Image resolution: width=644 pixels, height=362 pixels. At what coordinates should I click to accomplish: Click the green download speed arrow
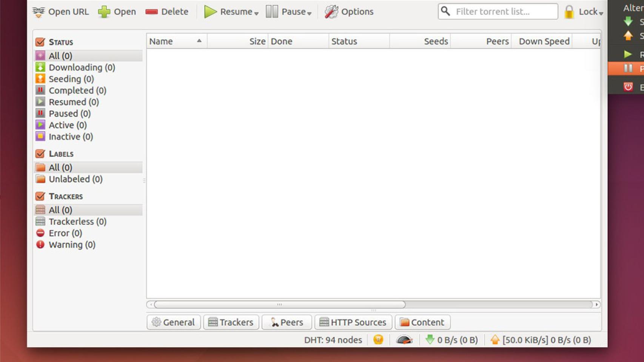430,340
